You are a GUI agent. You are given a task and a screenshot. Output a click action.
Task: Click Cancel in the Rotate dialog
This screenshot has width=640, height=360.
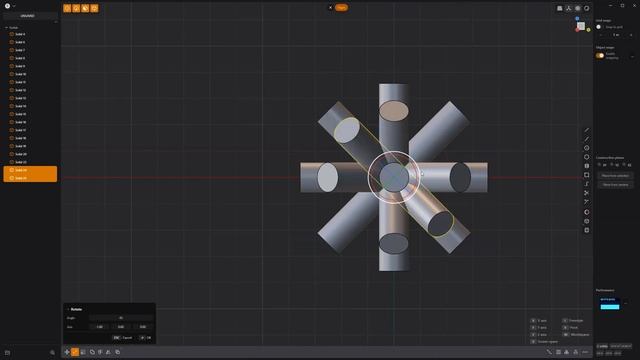[x=122, y=338]
